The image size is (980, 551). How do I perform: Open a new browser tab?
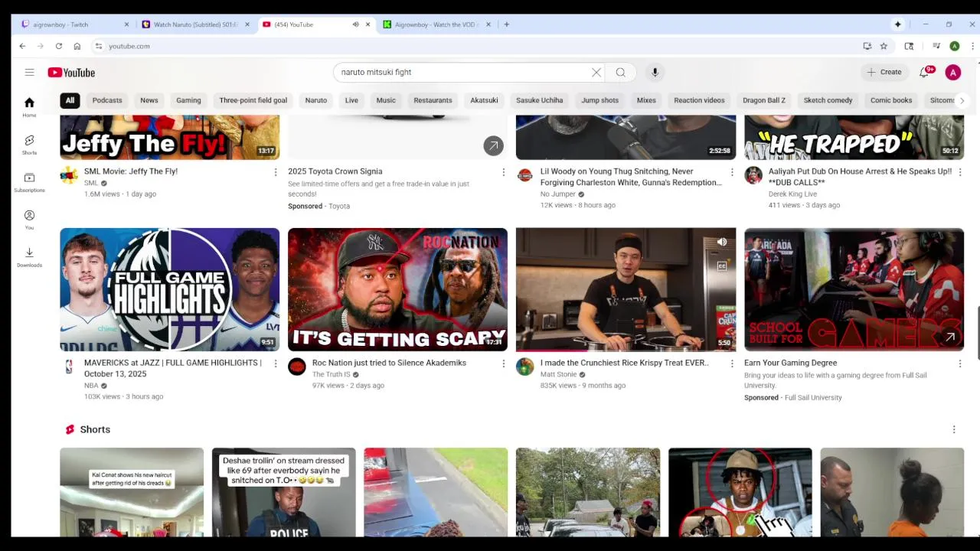506,24
